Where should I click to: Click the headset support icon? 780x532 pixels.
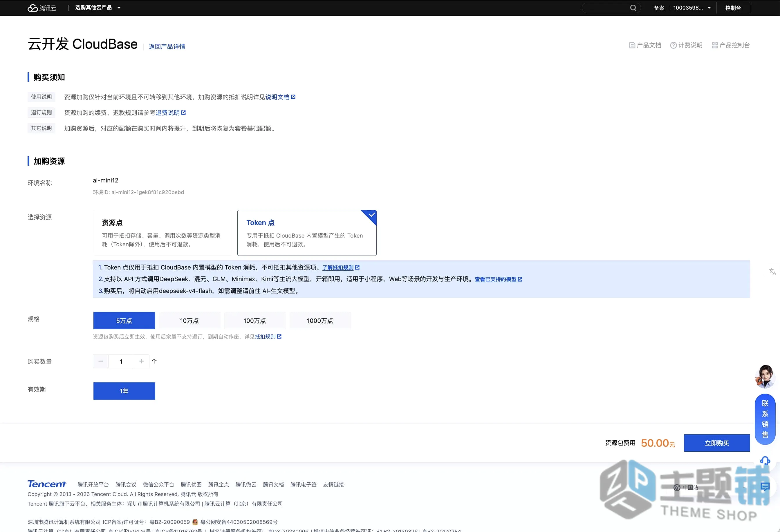[x=765, y=461]
